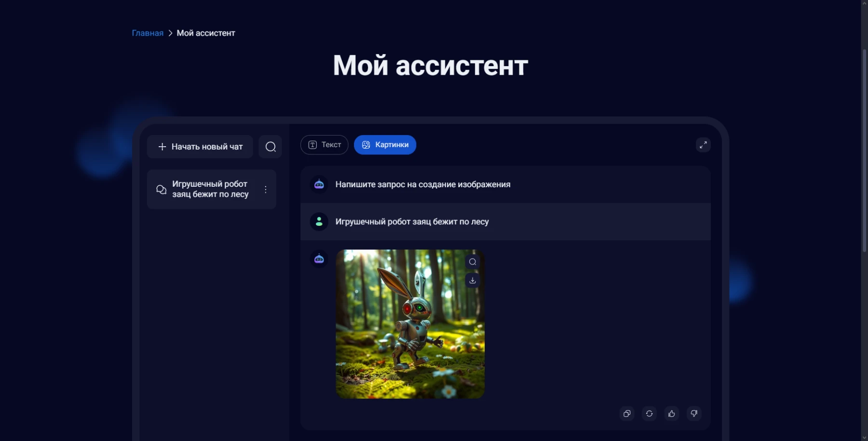Open the chat 'Игрушечный робот заяц бежит по лесу'
868x441 pixels.
[x=211, y=189]
